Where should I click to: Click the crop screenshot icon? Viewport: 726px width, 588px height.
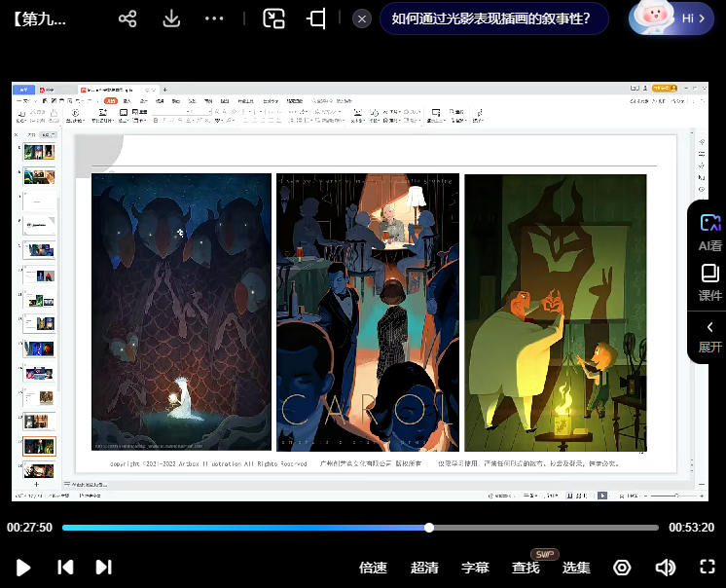[316, 18]
